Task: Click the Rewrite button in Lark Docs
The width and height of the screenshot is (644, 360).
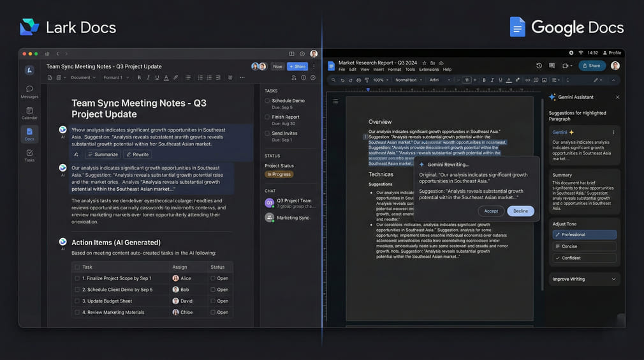Action: pos(138,154)
